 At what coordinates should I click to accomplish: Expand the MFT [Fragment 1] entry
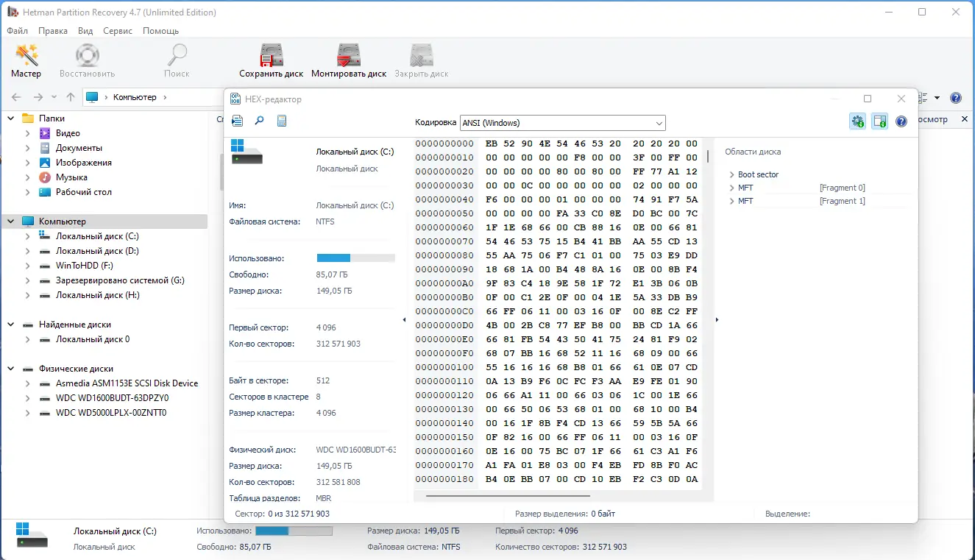point(732,202)
